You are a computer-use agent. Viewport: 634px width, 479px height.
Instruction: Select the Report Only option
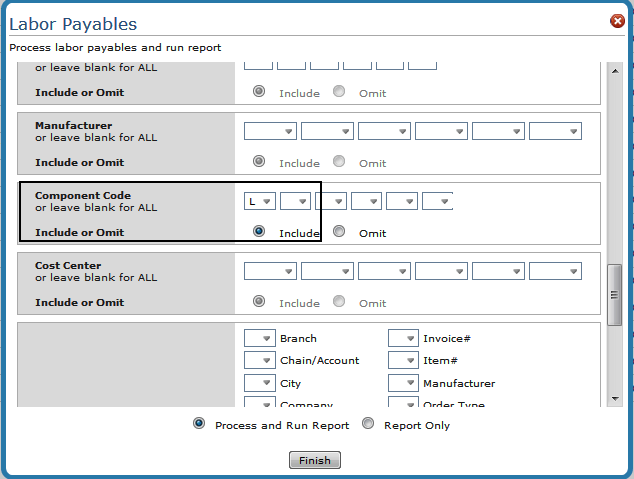point(367,424)
